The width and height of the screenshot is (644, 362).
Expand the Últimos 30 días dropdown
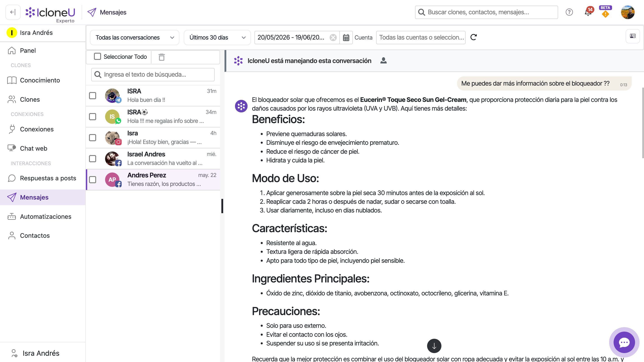click(x=217, y=38)
